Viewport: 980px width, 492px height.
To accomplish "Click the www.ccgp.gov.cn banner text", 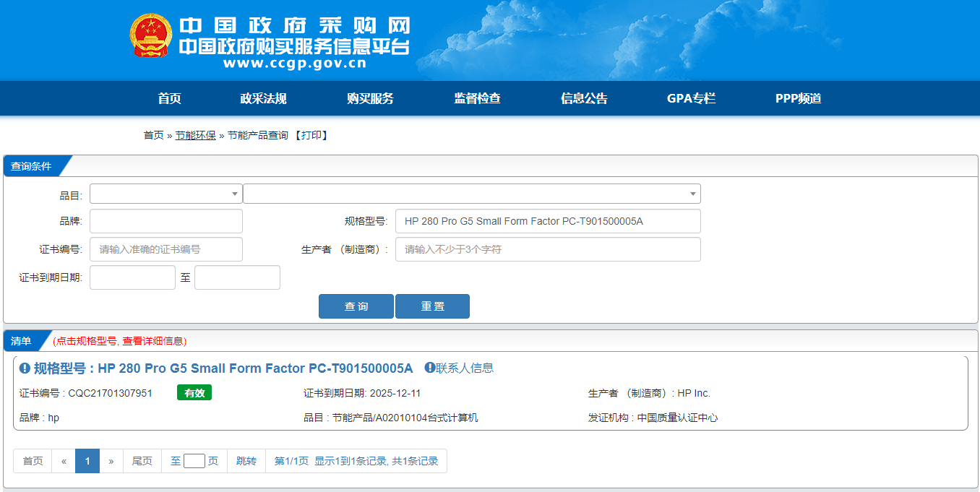I will pos(295,64).
